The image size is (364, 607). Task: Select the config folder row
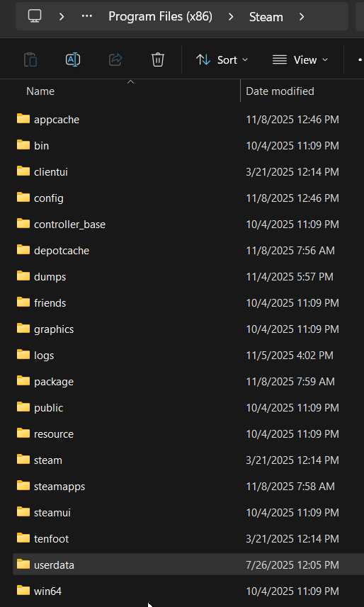(183, 198)
